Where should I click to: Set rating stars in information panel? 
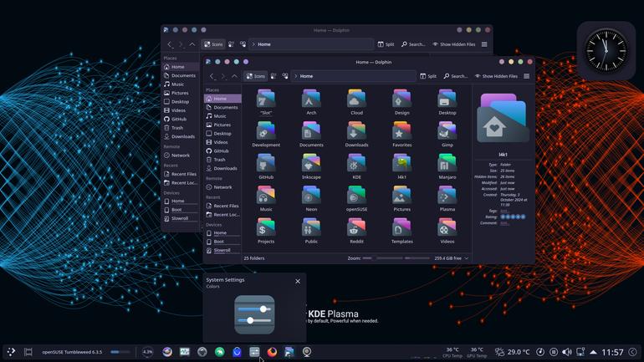point(513,217)
